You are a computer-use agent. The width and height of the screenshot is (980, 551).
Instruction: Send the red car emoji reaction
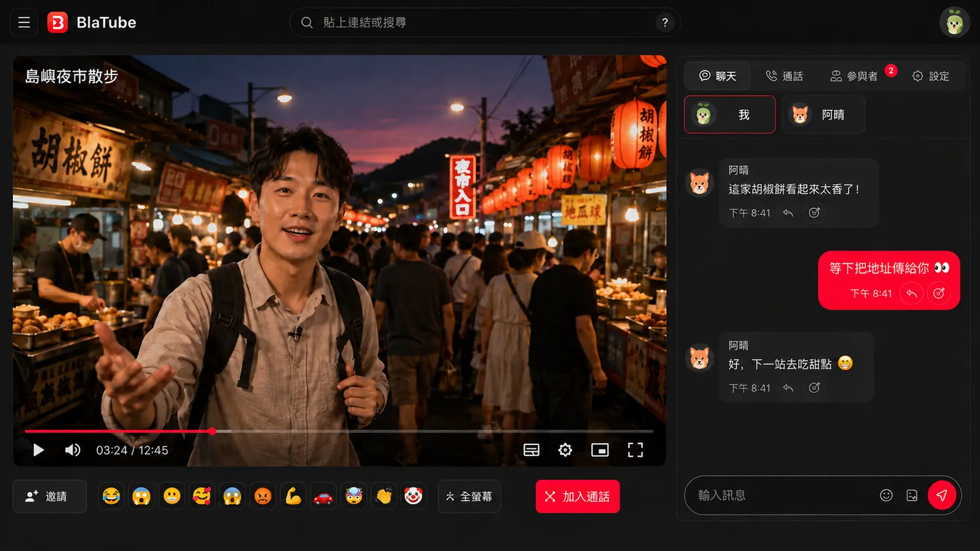(x=323, y=496)
